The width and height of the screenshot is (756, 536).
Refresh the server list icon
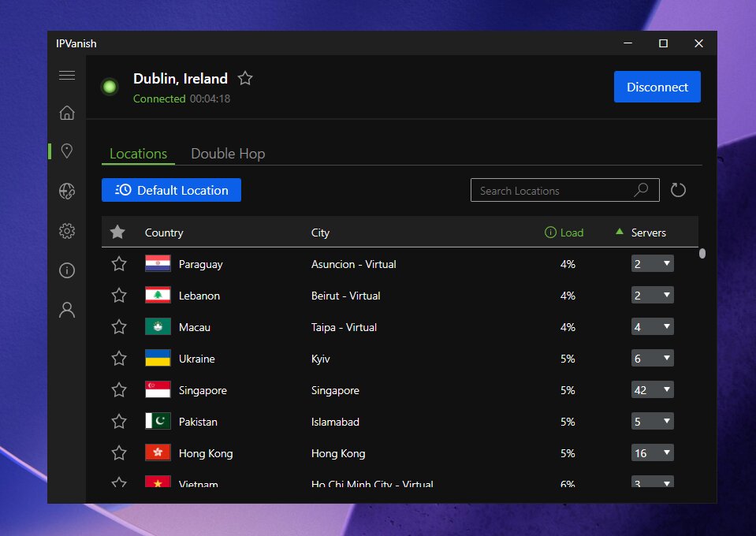[x=678, y=190]
